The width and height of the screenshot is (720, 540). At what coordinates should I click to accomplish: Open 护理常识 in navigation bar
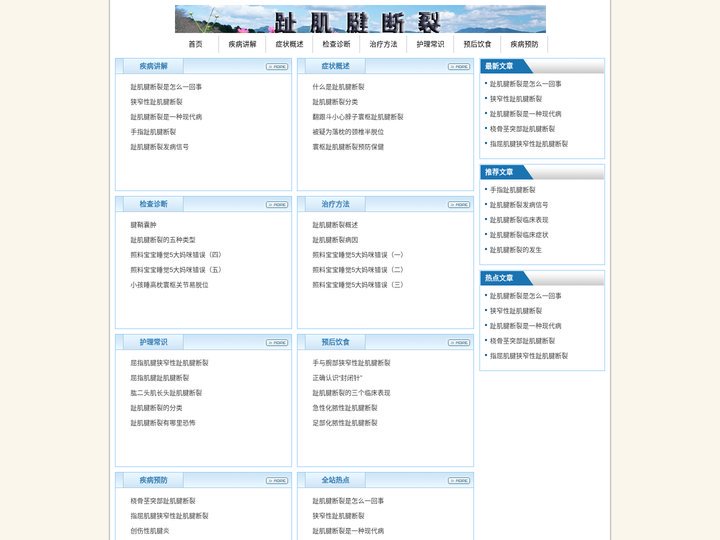[430, 44]
